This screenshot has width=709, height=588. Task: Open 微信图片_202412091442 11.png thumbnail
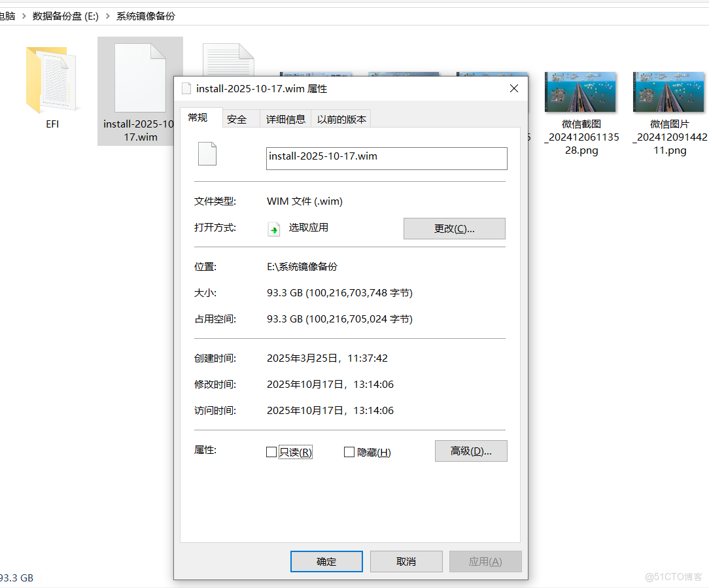[x=668, y=92]
